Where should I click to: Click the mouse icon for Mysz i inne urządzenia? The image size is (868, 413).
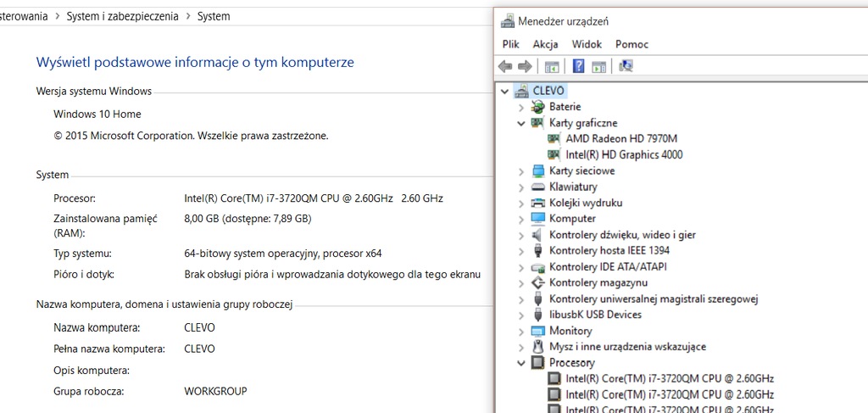click(x=537, y=347)
